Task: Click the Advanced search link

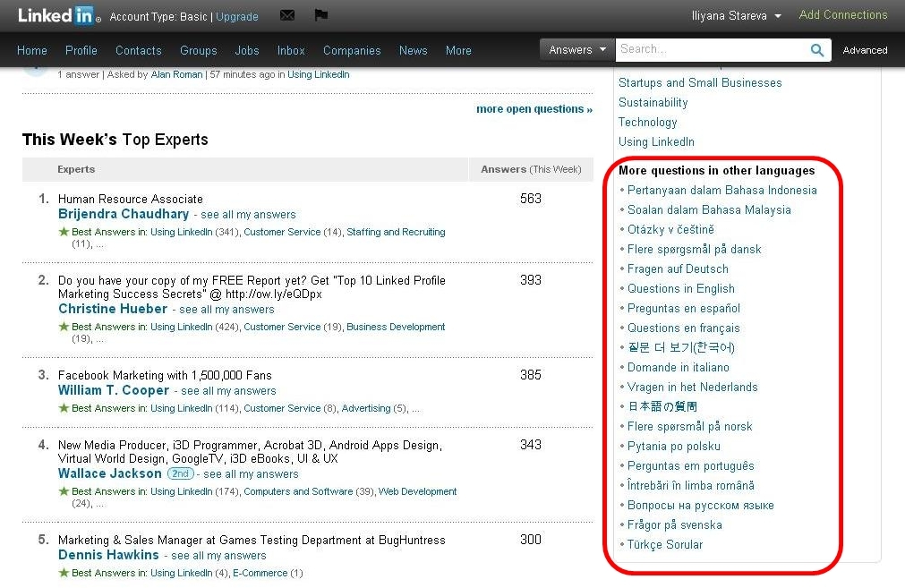Action: point(865,50)
